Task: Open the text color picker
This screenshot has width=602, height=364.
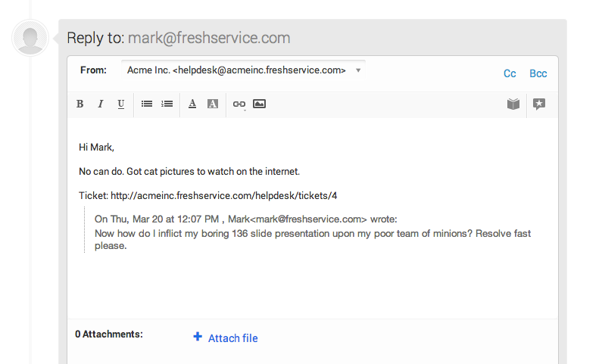Action: pos(192,104)
